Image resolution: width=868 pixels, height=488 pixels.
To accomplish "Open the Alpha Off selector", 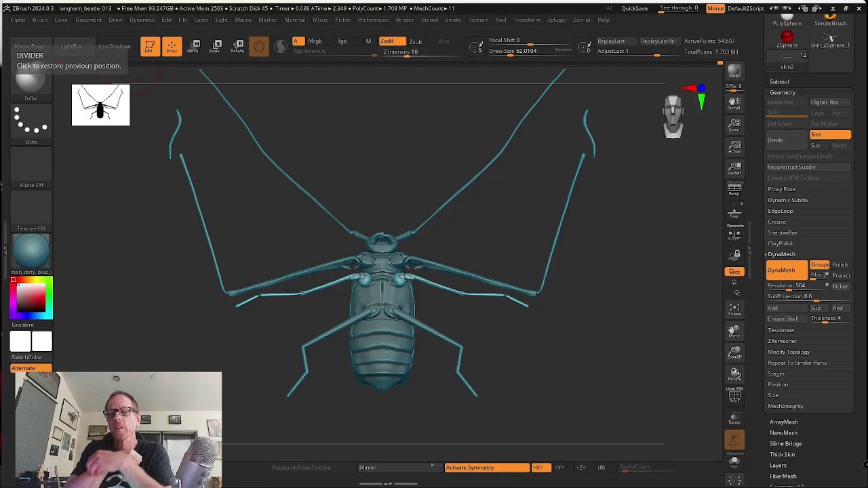I will click(x=31, y=168).
